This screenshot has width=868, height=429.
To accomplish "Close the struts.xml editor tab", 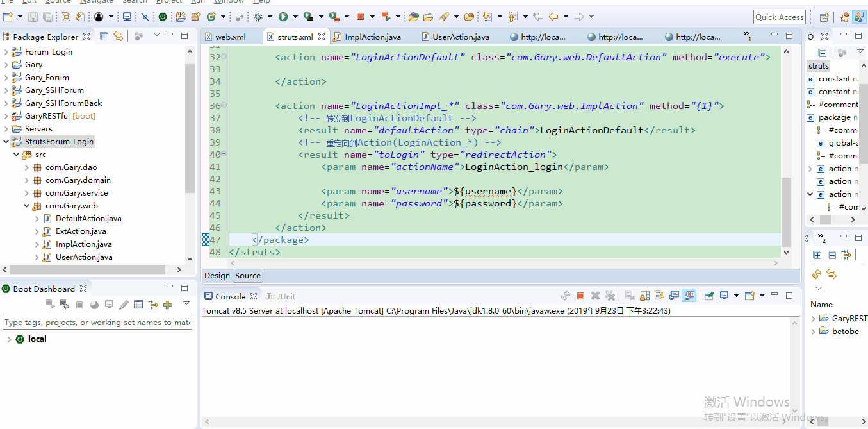I will point(322,37).
